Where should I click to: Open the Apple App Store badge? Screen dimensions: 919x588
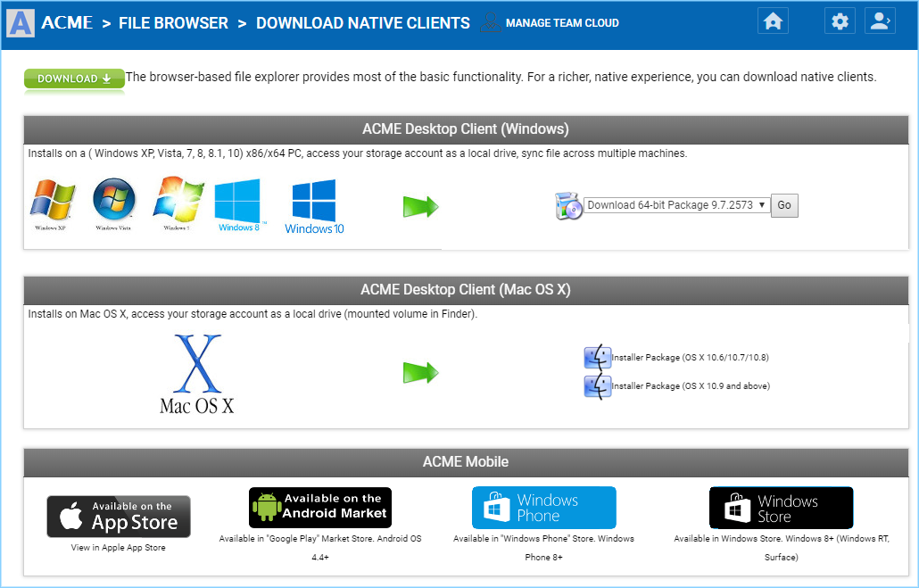[119, 517]
